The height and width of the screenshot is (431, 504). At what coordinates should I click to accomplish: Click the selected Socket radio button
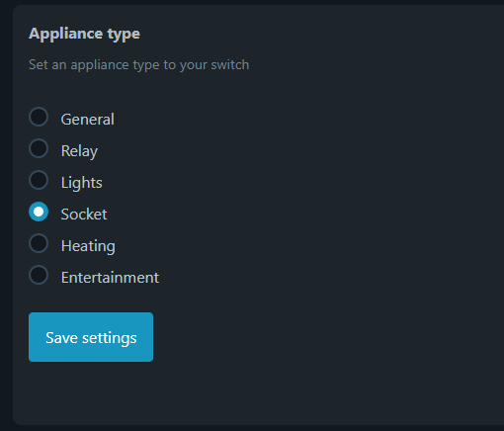39,212
